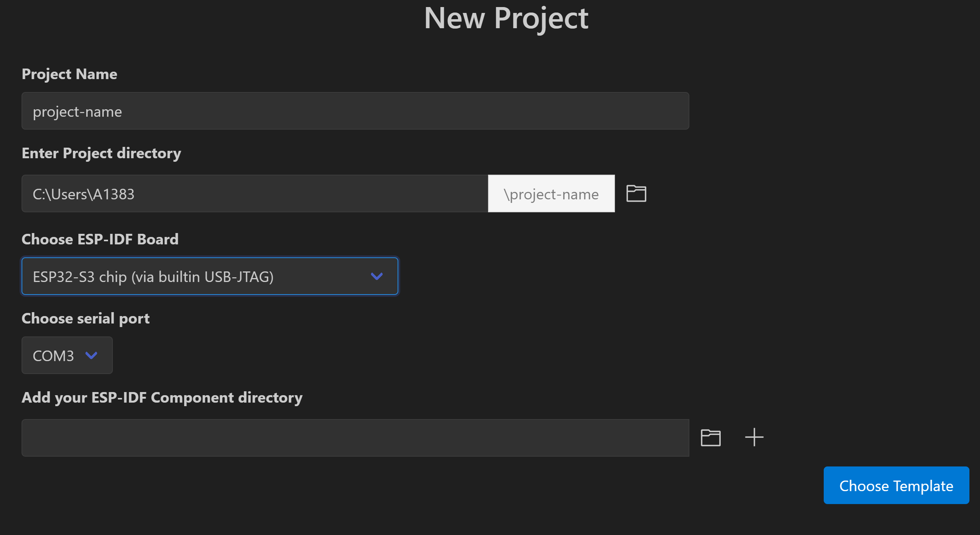980x535 pixels.
Task: Click Add your ESP-IDF Component directory label
Action: click(x=162, y=398)
